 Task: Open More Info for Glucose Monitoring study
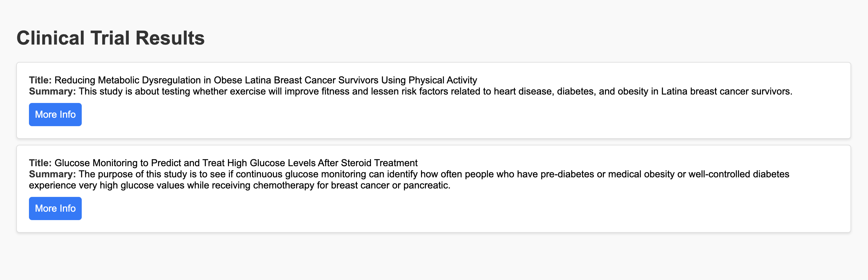point(55,208)
